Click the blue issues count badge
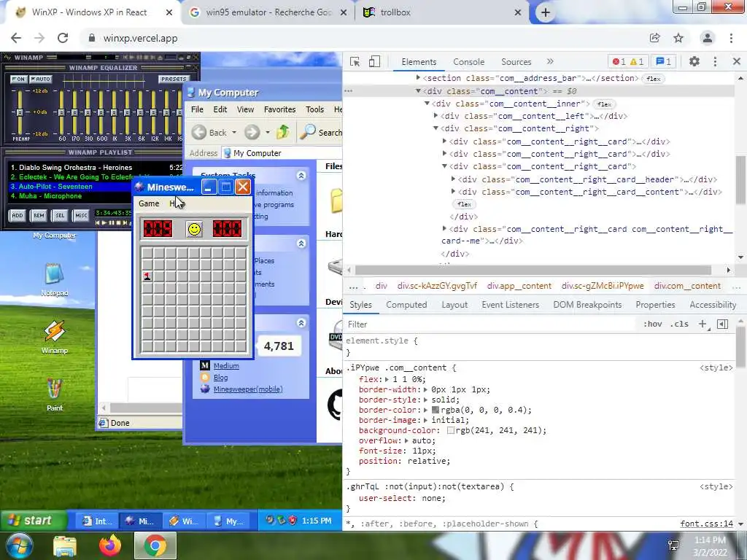This screenshot has width=747, height=560. 664,61
